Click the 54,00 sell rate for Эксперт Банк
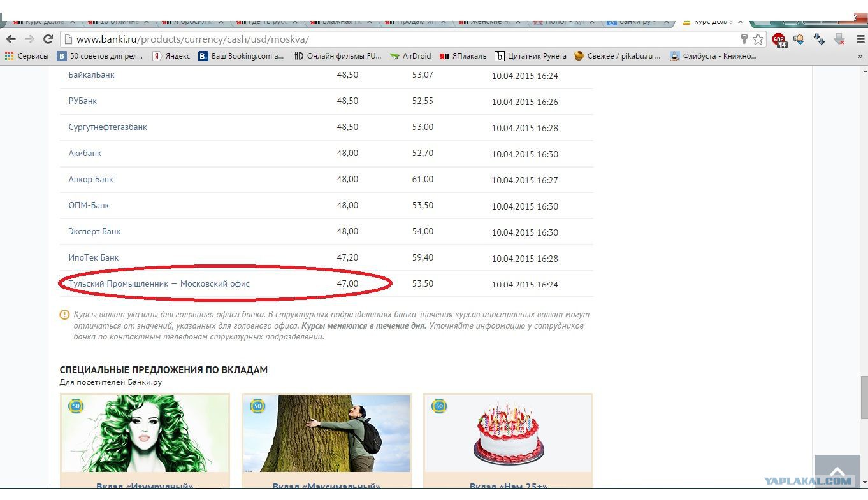The image size is (868, 500). [423, 232]
